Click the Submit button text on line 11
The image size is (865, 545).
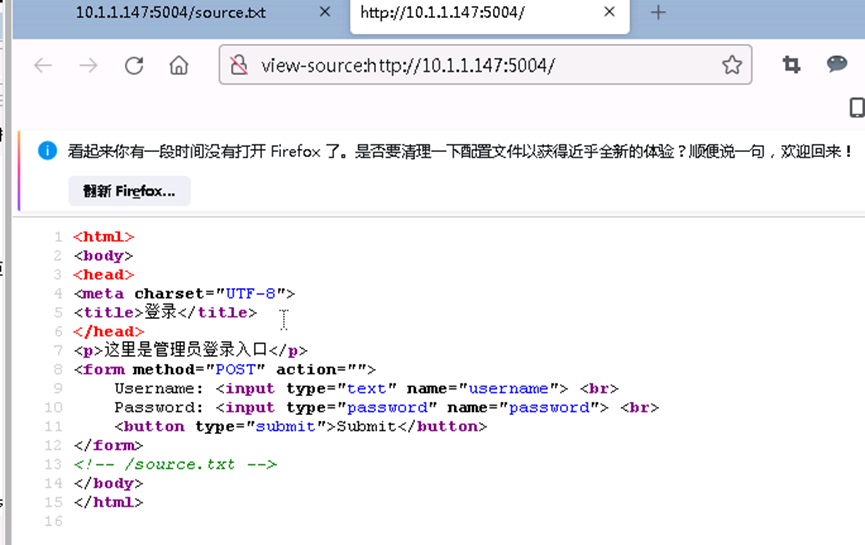[x=366, y=426]
